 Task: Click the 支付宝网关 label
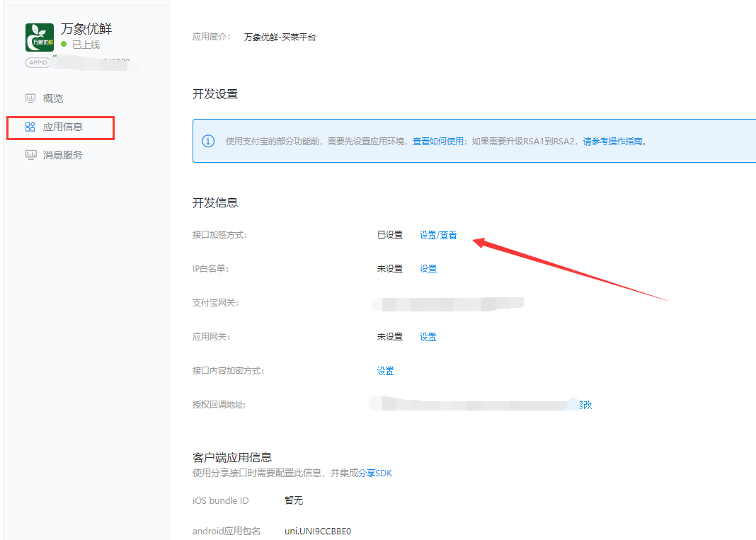pyautogui.click(x=215, y=303)
